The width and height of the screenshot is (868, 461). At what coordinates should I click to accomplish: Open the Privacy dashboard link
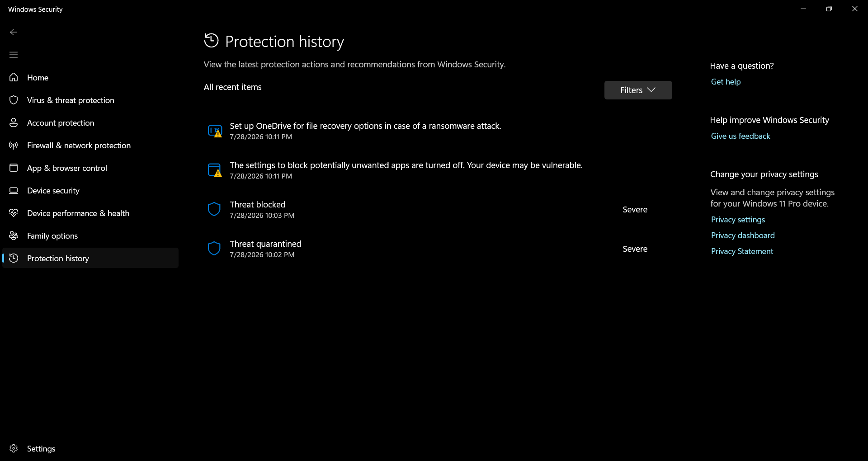(x=743, y=235)
